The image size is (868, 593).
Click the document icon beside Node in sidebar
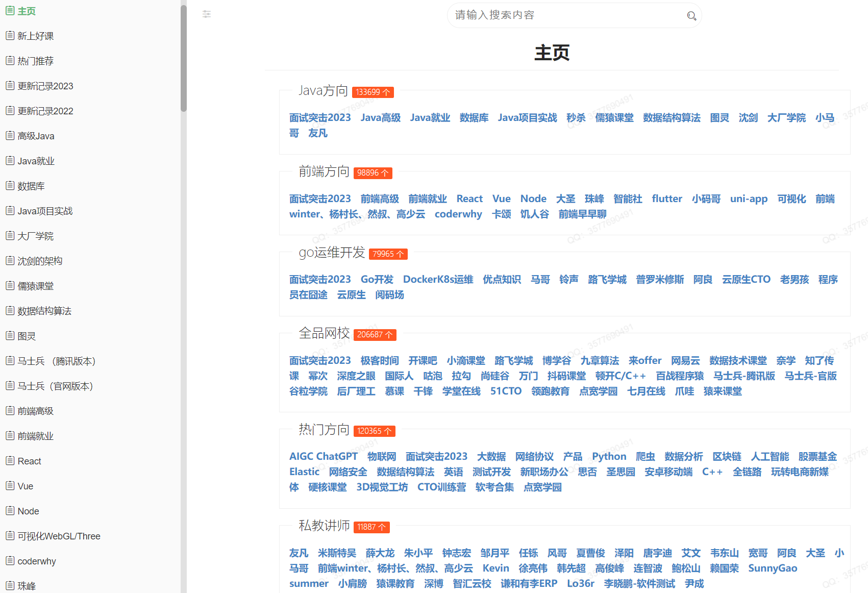pyautogui.click(x=10, y=511)
